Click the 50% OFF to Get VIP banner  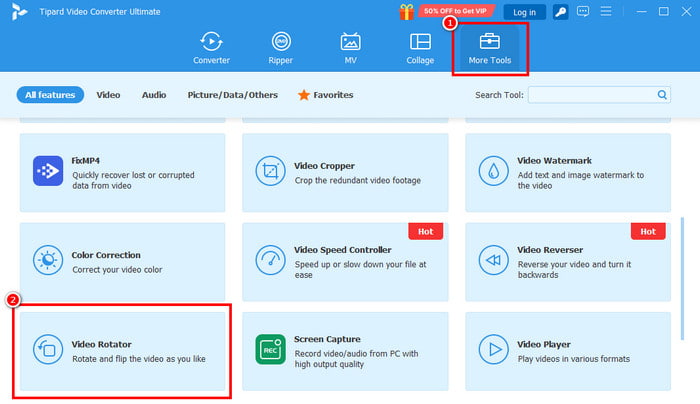(456, 11)
